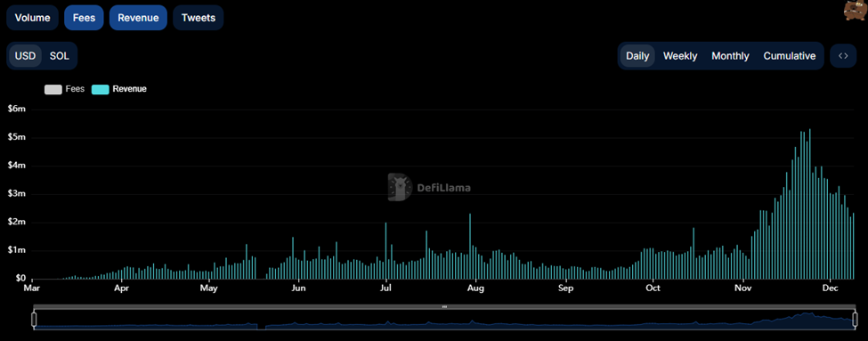The image size is (868, 341).
Task: Open the embed code icon button
Action: click(x=843, y=56)
